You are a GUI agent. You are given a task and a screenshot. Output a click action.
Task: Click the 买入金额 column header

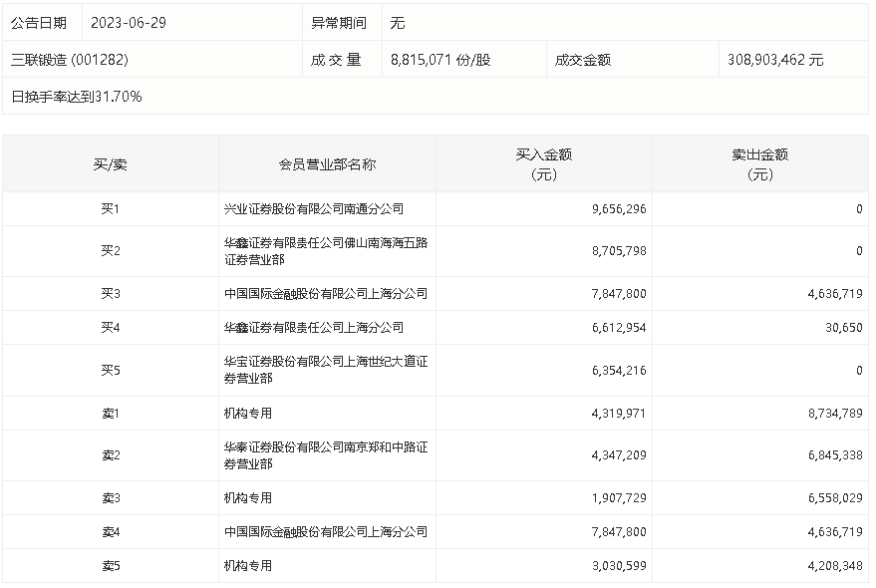(543, 164)
